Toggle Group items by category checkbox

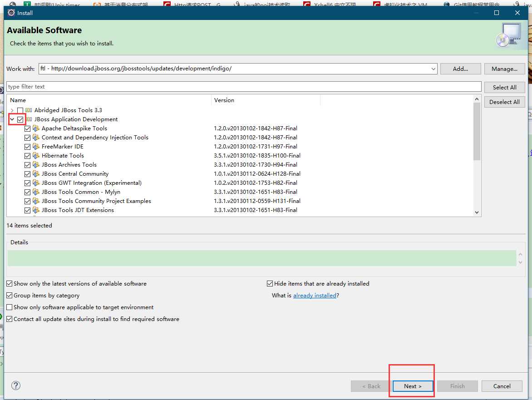point(10,296)
